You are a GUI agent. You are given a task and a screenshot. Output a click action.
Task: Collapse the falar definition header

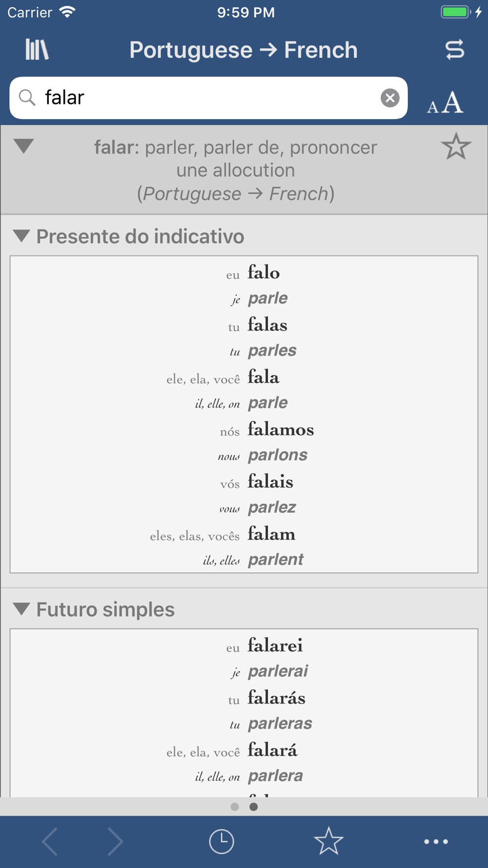[x=23, y=145]
